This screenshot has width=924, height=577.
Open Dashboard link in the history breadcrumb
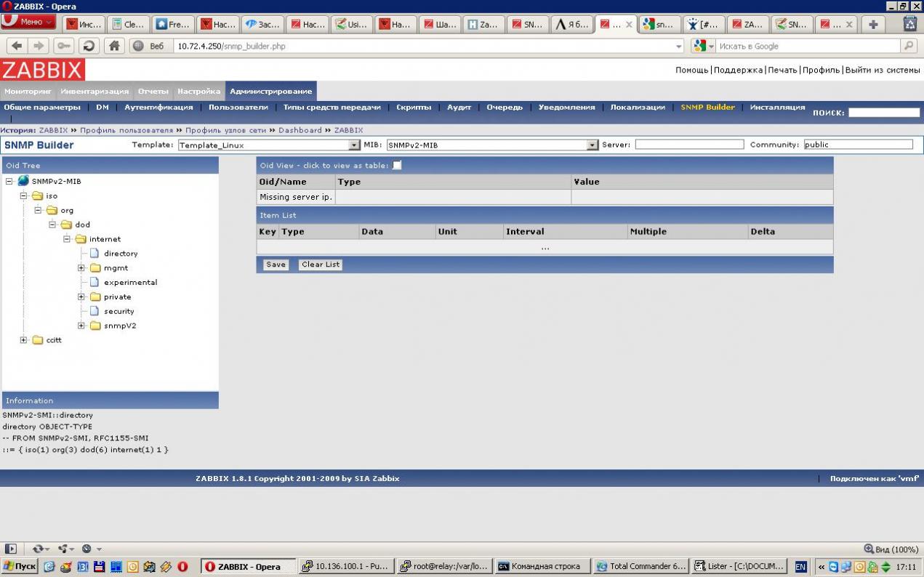(300, 130)
